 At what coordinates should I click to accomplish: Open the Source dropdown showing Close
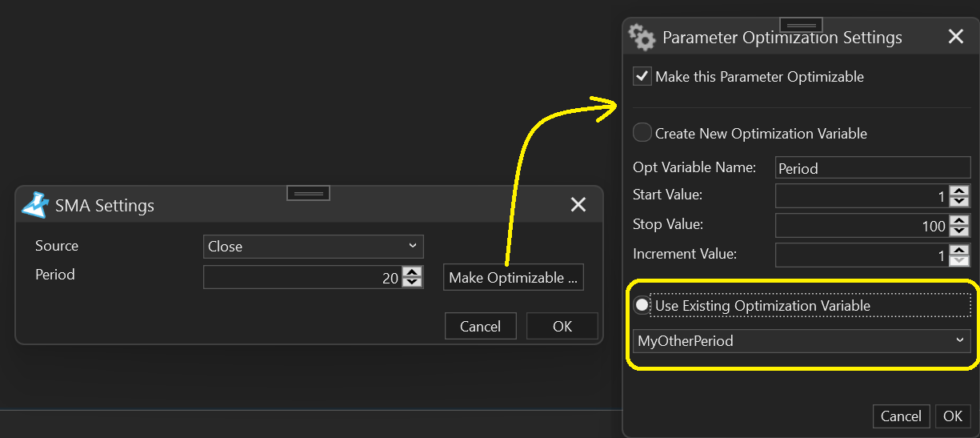(313, 247)
